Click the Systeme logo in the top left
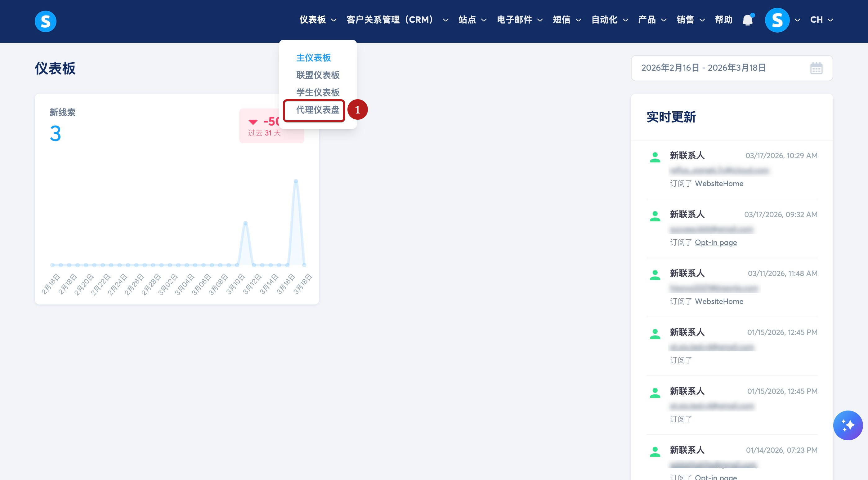 click(x=46, y=21)
